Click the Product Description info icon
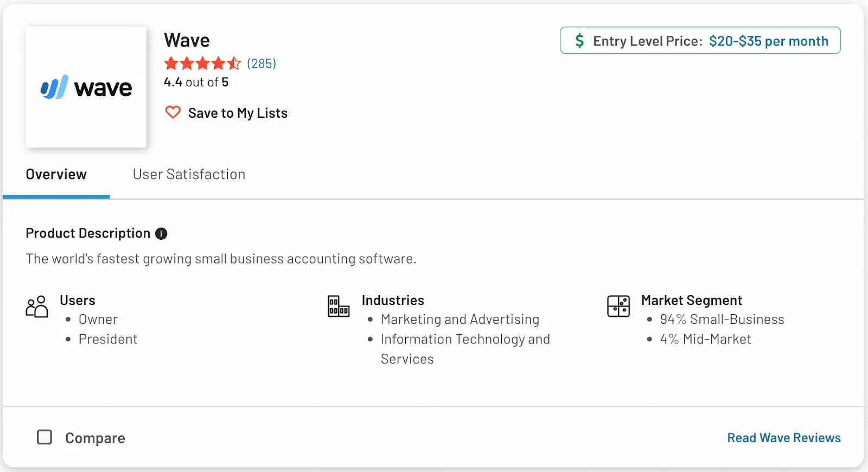Viewport: 868px width, 472px height. point(161,233)
